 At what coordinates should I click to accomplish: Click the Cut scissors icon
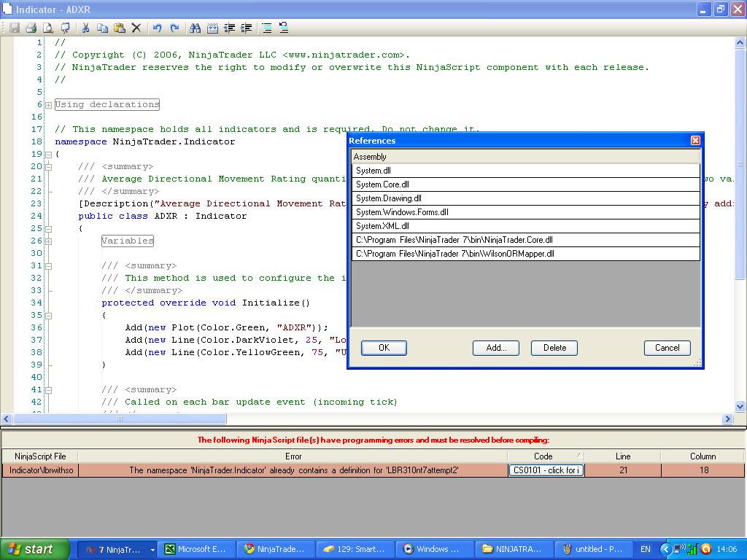pyautogui.click(x=85, y=28)
